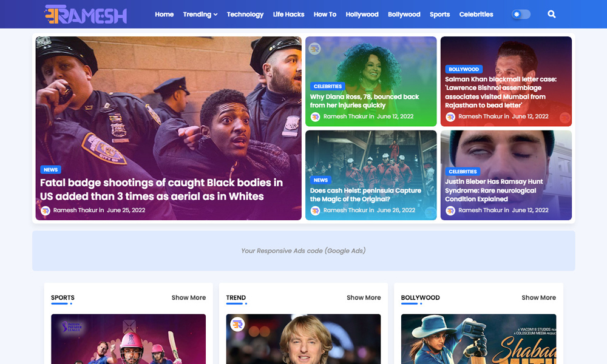
Task: Open the search magnifier icon
Action: point(552,15)
